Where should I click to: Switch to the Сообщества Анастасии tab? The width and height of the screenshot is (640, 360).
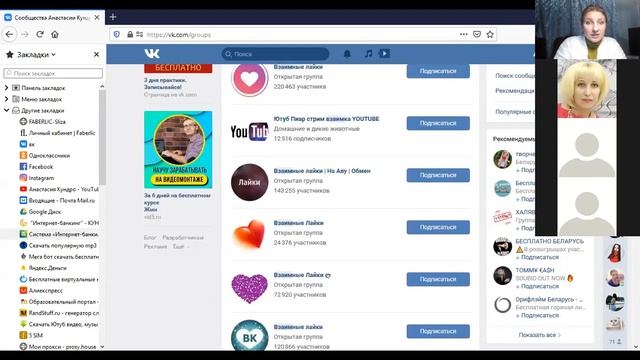[x=52, y=18]
